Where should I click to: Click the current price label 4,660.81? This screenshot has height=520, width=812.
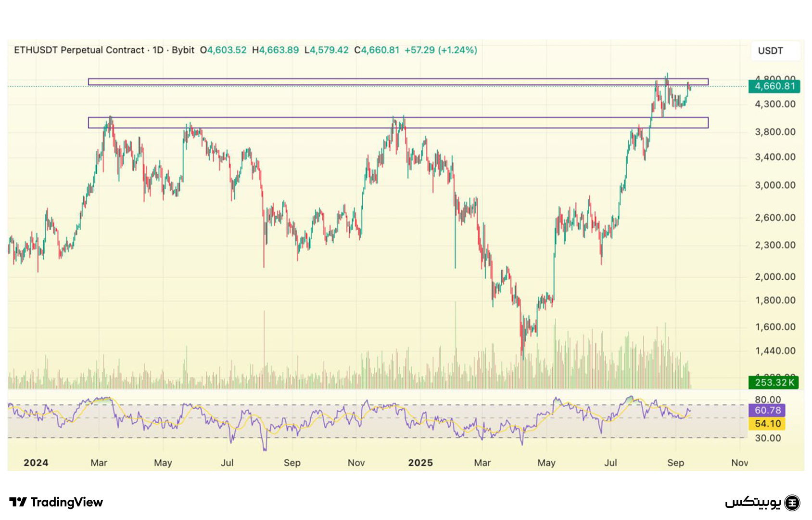coord(774,86)
